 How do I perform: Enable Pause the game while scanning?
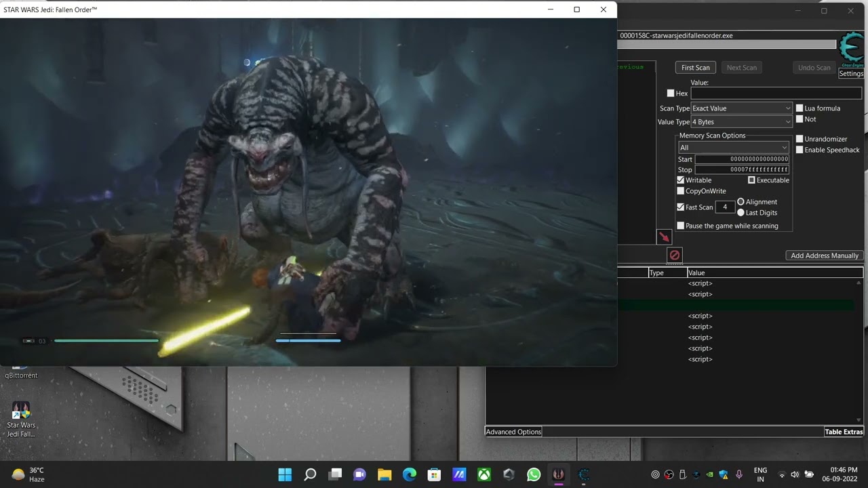[x=681, y=226]
